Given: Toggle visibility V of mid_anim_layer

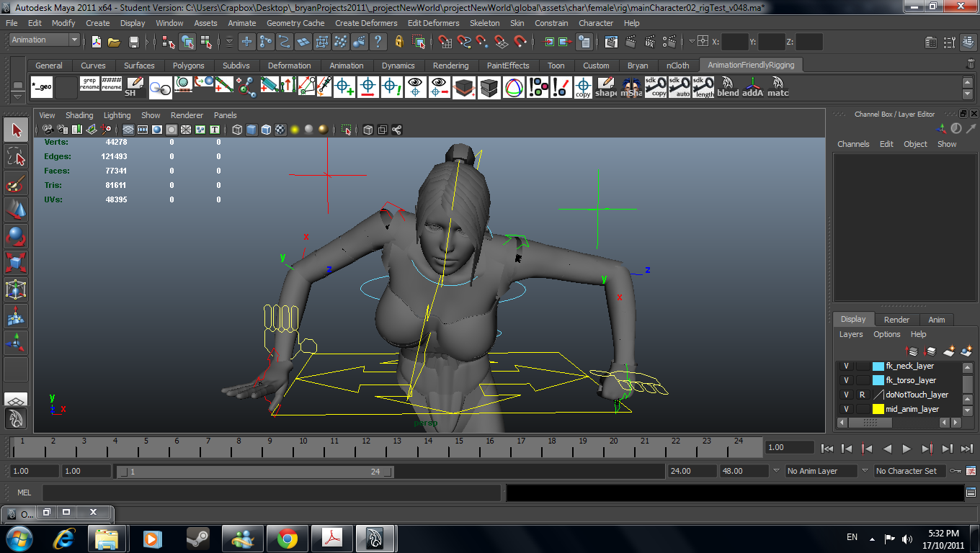Looking at the screenshot, I should [x=846, y=409].
